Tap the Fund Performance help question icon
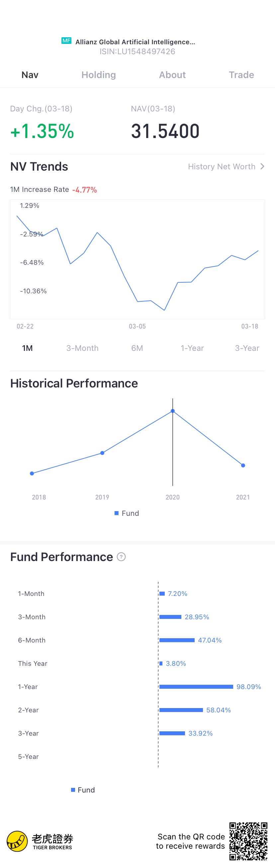The height and width of the screenshot is (868, 275). click(x=121, y=557)
